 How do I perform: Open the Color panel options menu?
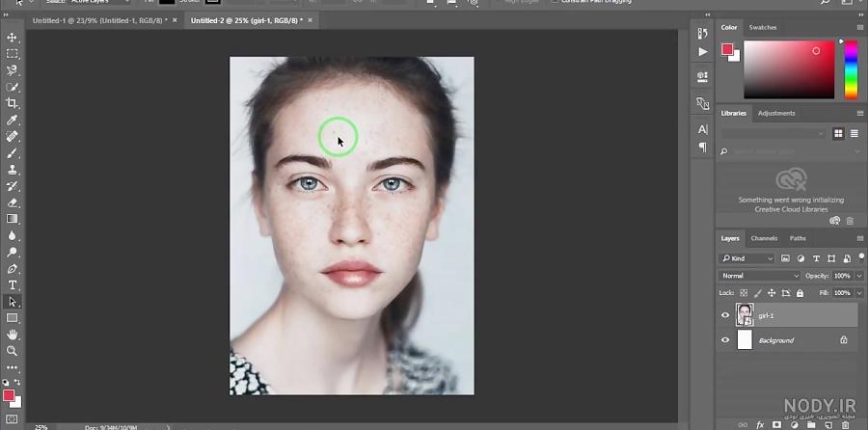[x=859, y=28]
